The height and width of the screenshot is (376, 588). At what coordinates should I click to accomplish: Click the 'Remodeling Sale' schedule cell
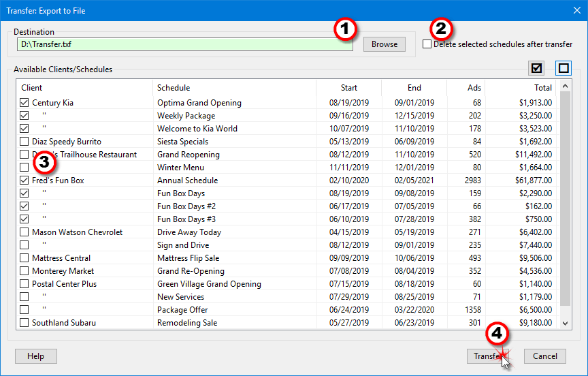[x=235, y=323]
